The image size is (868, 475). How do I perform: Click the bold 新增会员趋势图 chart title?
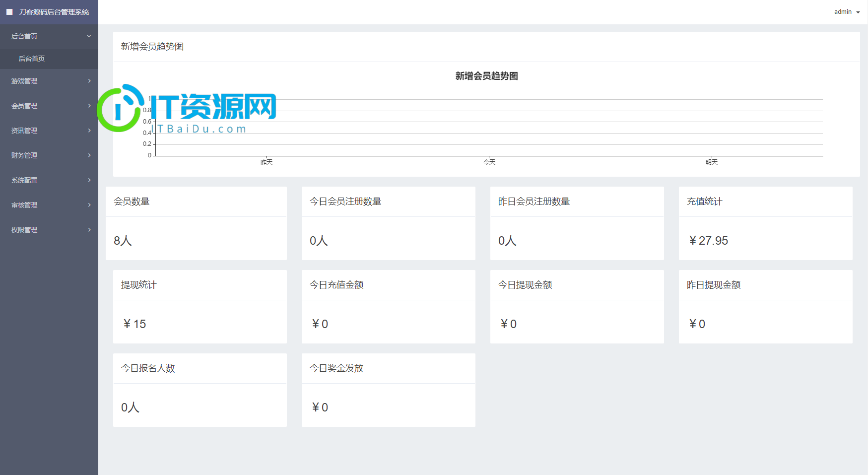click(x=487, y=76)
